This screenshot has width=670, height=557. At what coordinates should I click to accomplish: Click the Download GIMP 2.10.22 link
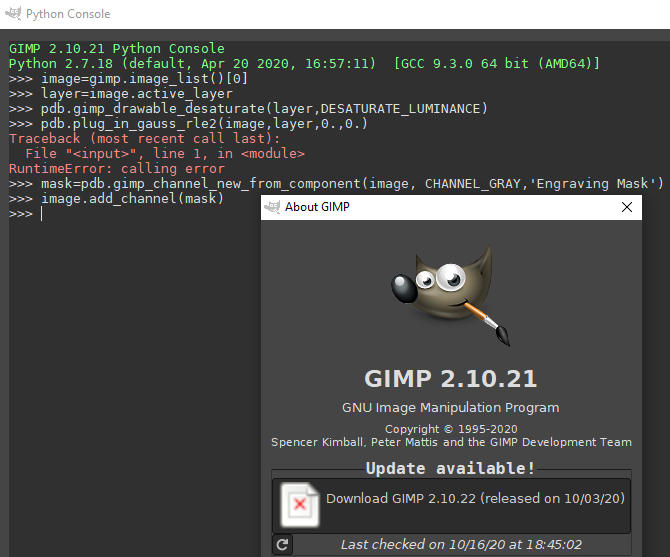(x=475, y=498)
